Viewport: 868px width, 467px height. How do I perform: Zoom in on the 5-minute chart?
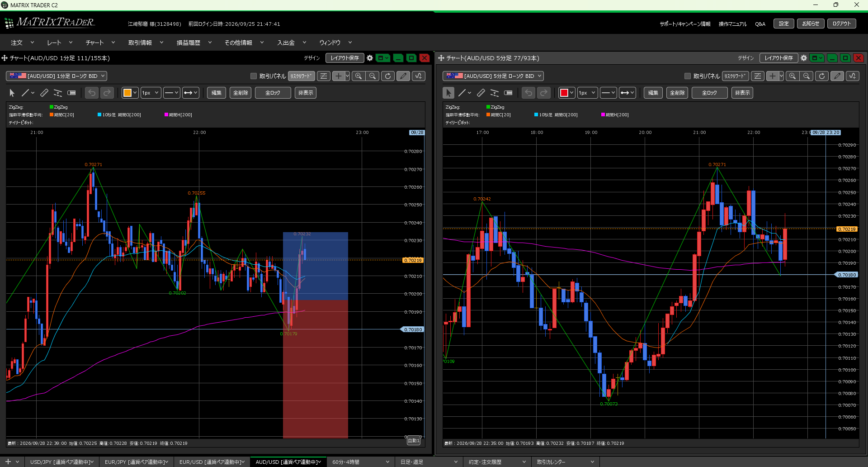[793, 76]
